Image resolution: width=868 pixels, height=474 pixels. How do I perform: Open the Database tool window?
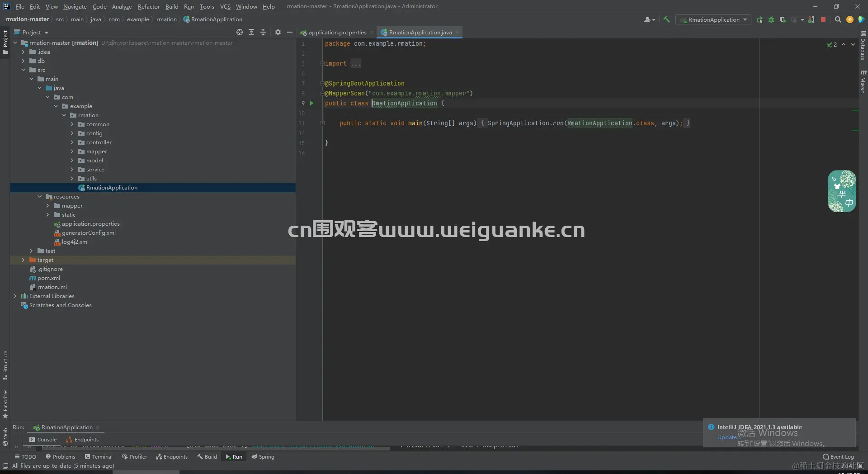pos(863,46)
